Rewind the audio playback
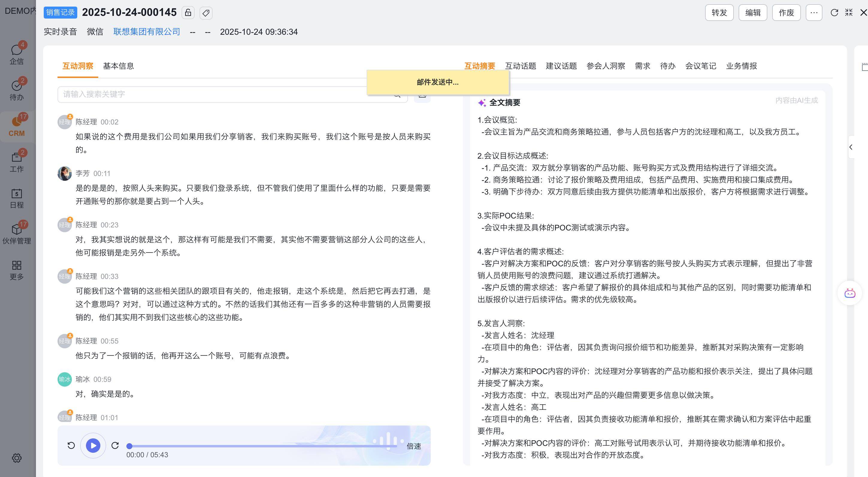 click(x=71, y=445)
